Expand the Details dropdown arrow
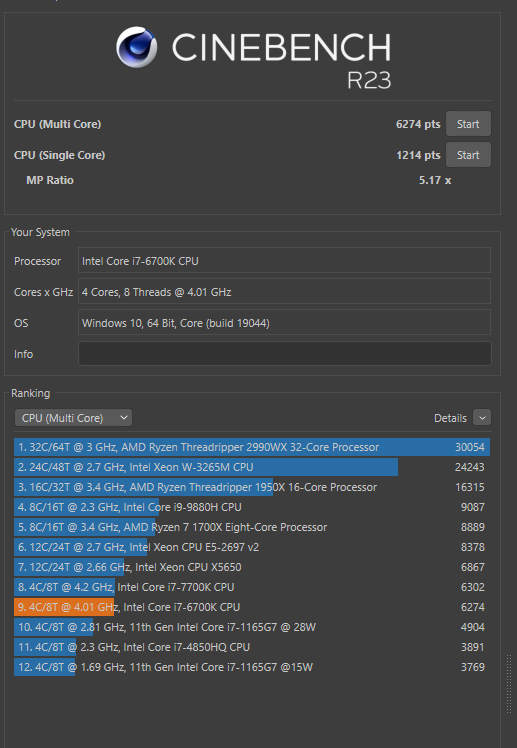Viewport: 517px width, 748px height. [482, 418]
